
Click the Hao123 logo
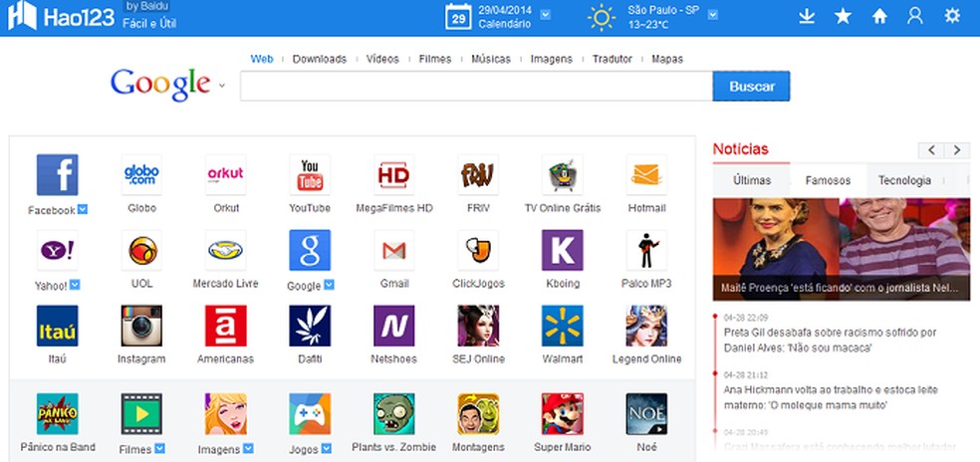(62, 16)
